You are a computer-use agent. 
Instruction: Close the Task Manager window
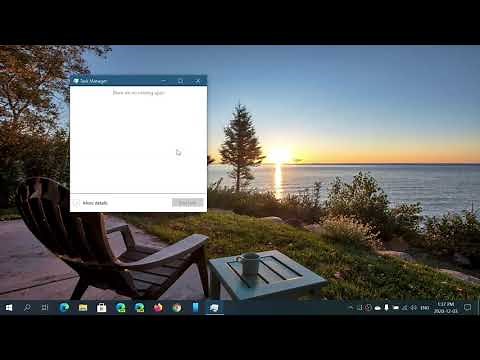(198, 81)
